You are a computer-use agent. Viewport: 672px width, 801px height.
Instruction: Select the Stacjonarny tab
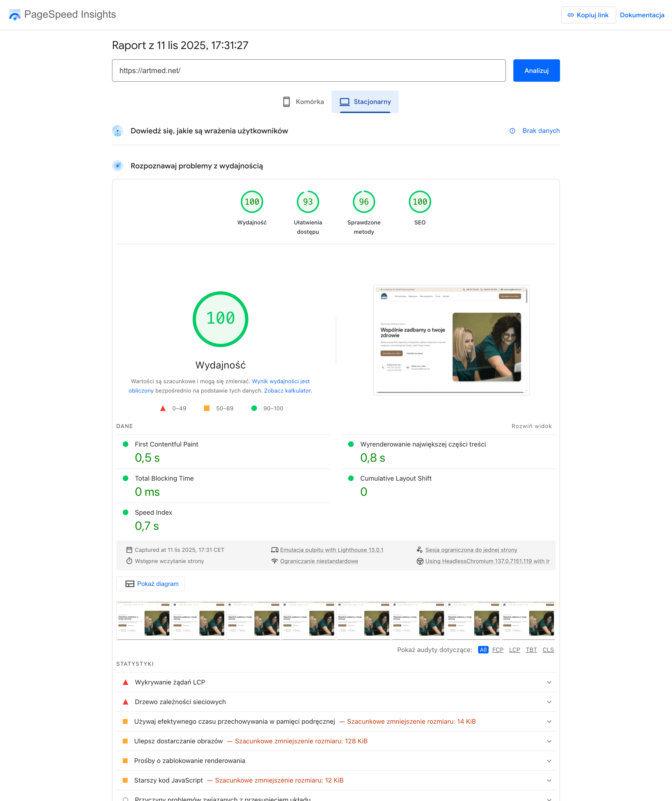pyautogui.click(x=365, y=102)
